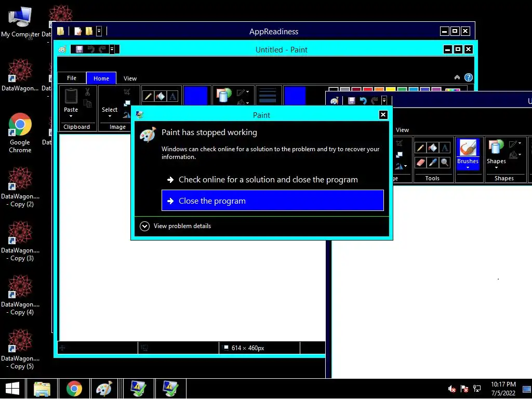Select Text tool in cyan Paint window
The image size is (532, 399).
click(x=172, y=96)
